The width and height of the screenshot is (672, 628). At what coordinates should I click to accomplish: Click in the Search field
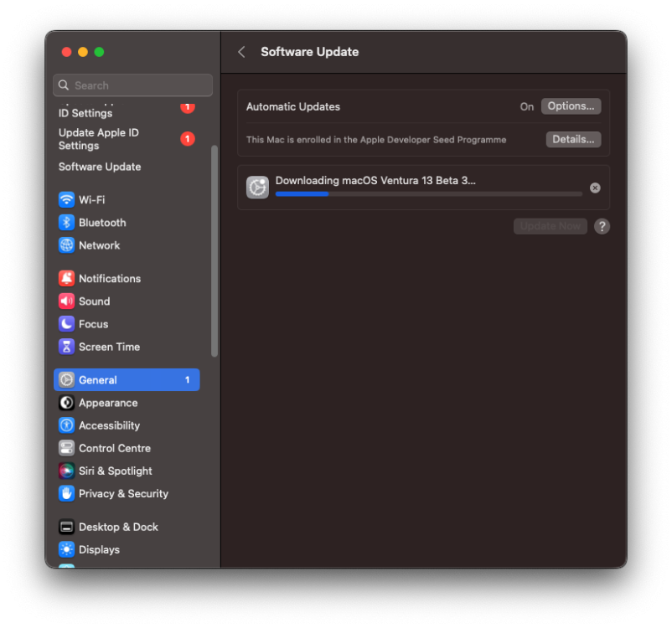[x=133, y=85]
